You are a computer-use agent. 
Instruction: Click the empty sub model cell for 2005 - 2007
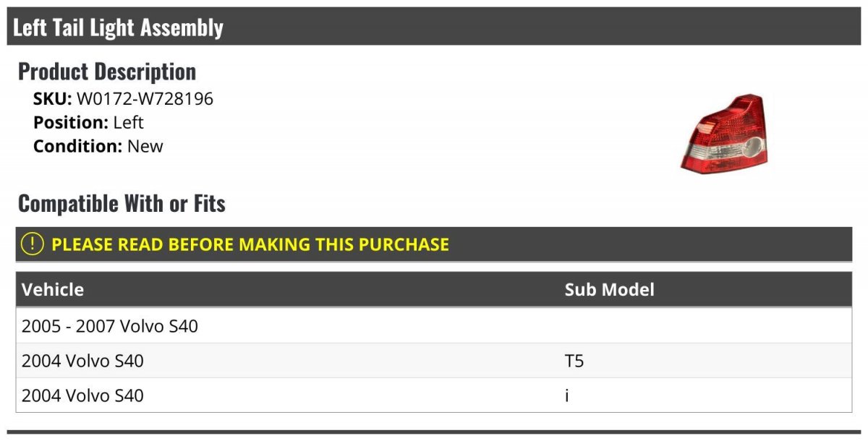tap(705, 326)
